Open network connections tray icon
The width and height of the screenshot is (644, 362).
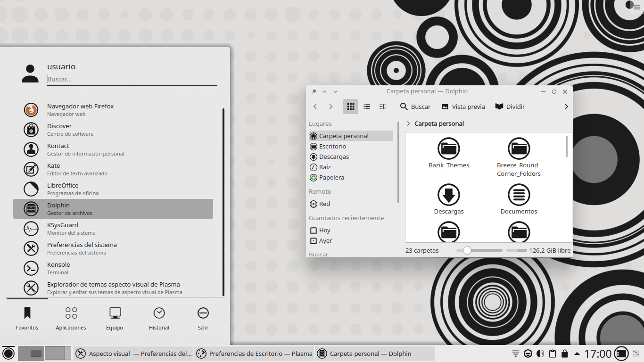(x=516, y=354)
